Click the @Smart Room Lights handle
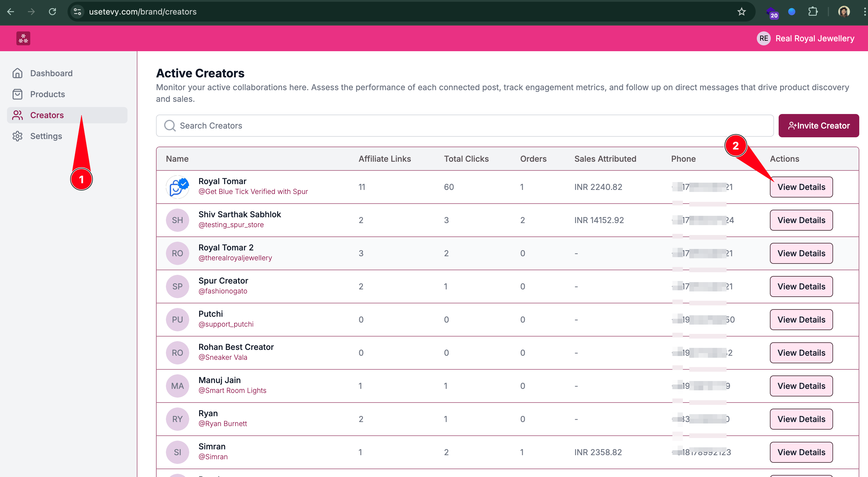 pyautogui.click(x=233, y=391)
